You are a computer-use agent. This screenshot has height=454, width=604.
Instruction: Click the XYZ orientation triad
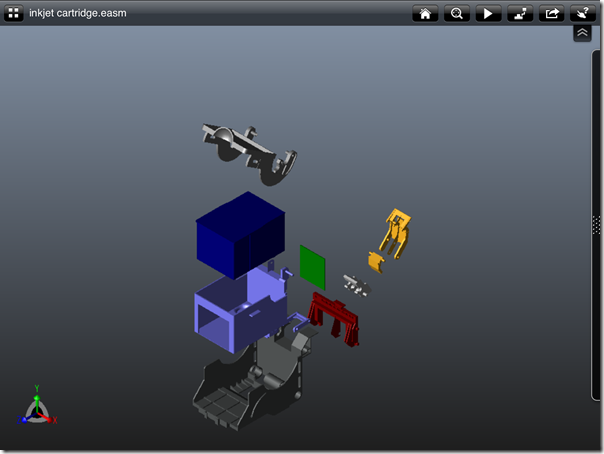pos(37,407)
